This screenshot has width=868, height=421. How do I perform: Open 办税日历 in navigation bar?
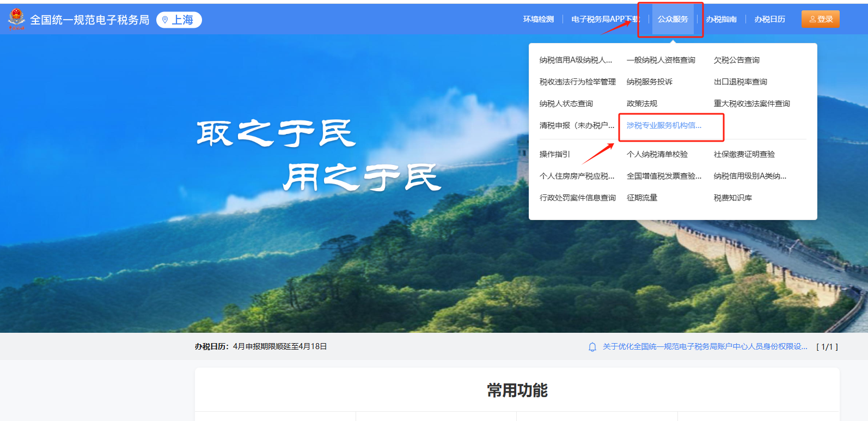(769, 19)
